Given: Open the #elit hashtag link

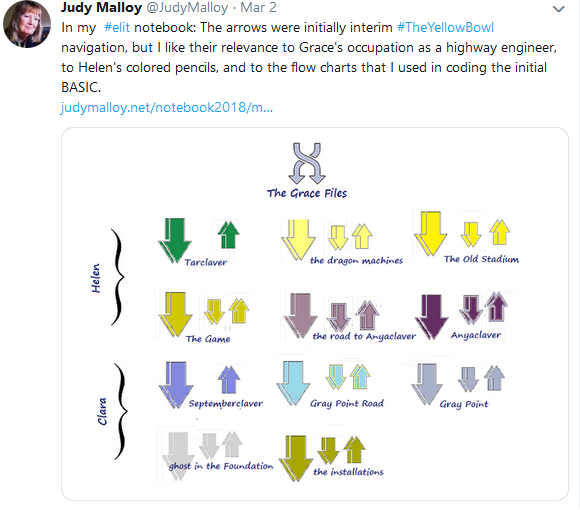Looking at the screenshot, I should [x=117, y=27].
